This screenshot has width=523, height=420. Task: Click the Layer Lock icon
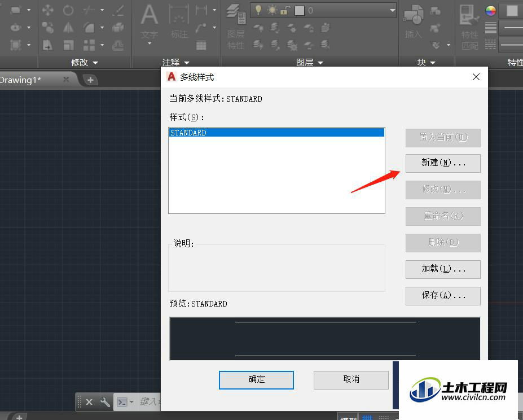point(309,27)
